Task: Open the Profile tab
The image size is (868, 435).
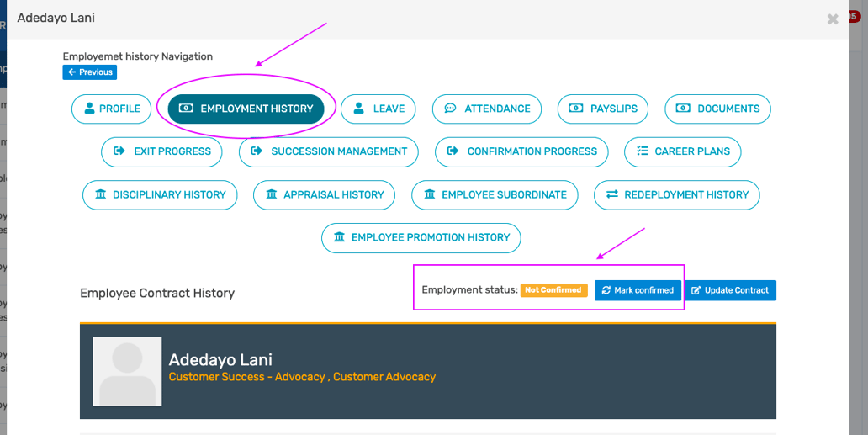Action: coord(112,109)
